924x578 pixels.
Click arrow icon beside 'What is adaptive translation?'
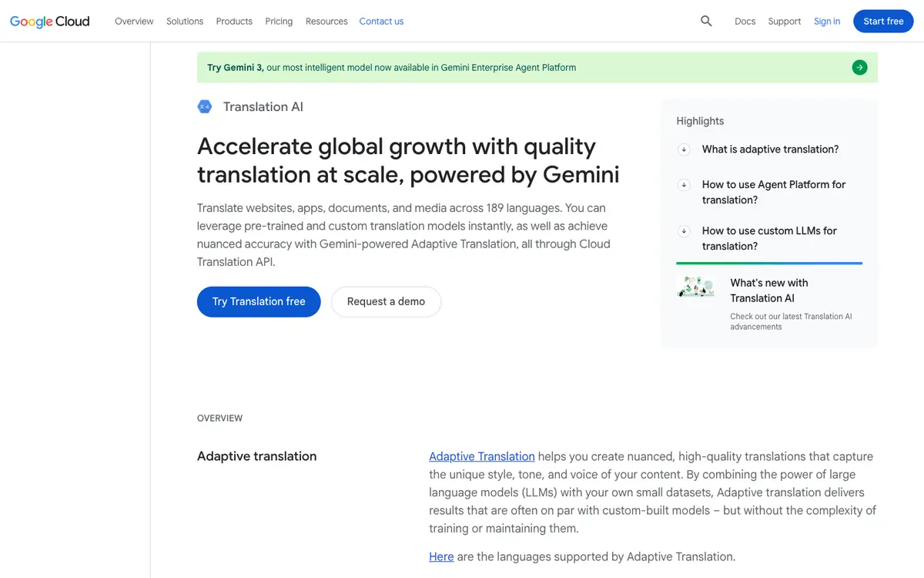click(684, 150)
